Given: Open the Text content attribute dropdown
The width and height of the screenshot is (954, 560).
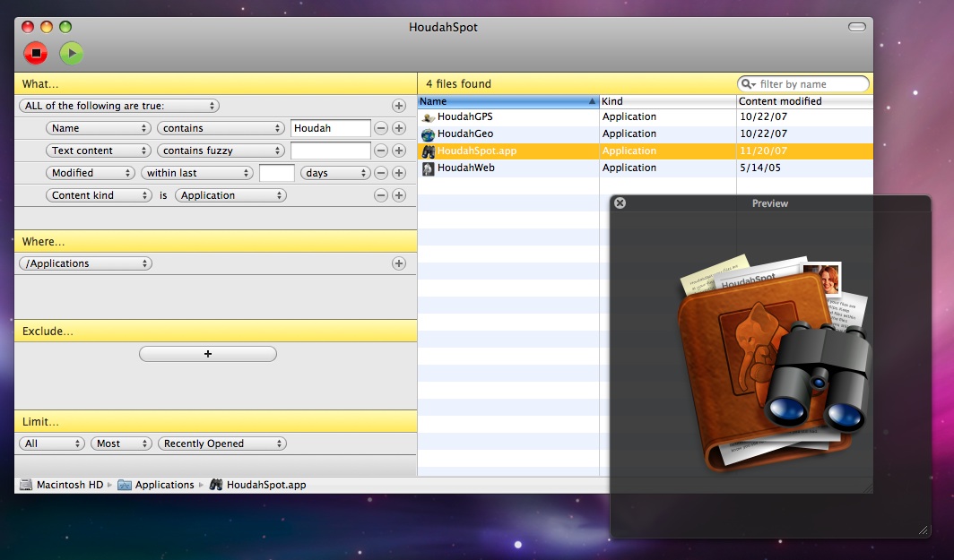Looking at the screenshot, I should pos(98,151).
